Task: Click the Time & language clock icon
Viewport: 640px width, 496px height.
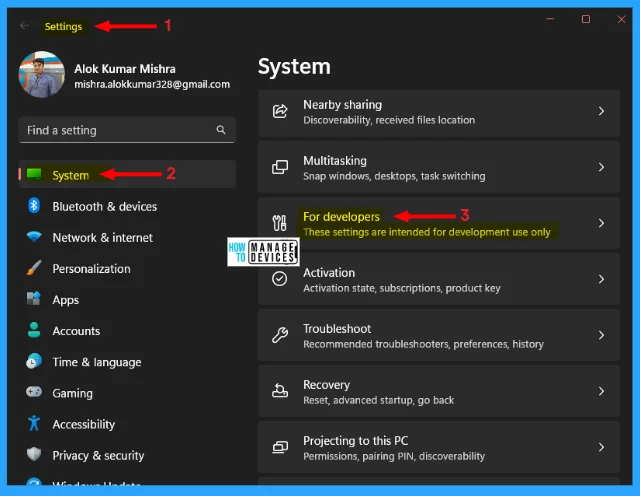Action: (x=34, y=361)
